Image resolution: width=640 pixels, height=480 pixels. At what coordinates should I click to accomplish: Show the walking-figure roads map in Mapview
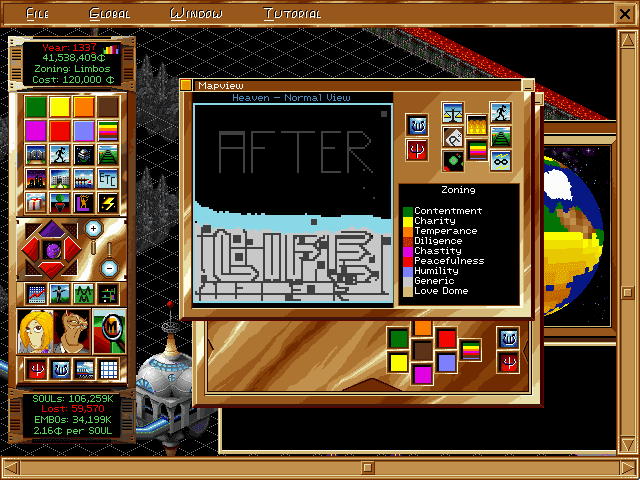tap(500, 113)
